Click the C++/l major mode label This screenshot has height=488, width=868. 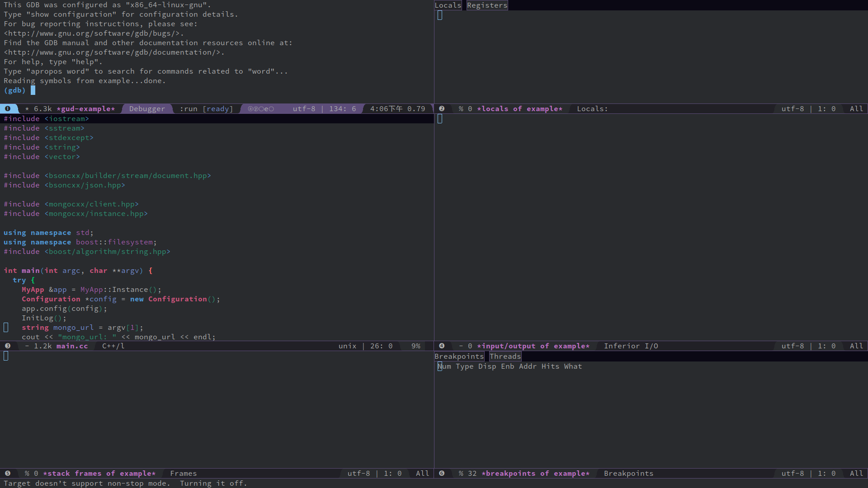click(113, 346)
